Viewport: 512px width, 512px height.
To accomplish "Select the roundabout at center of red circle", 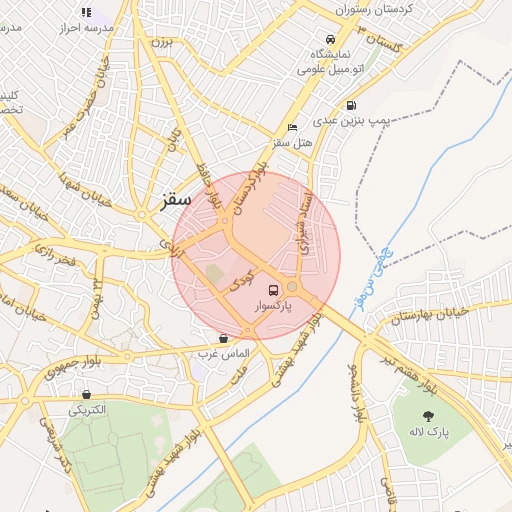I will (x=292, y=287).
